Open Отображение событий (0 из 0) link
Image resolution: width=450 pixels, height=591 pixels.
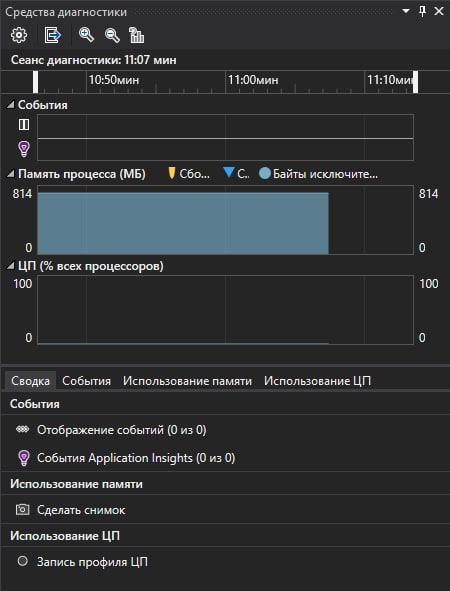pos(121,430)
